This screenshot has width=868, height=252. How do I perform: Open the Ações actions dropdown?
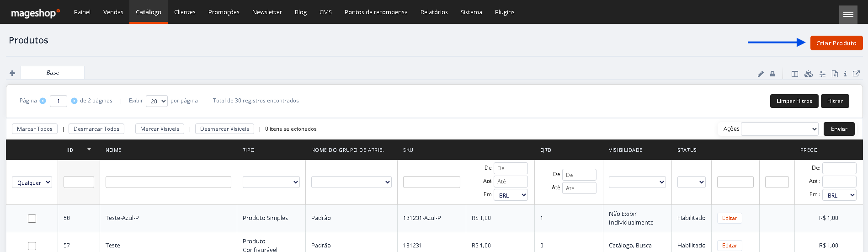click(x=780, y=129)
